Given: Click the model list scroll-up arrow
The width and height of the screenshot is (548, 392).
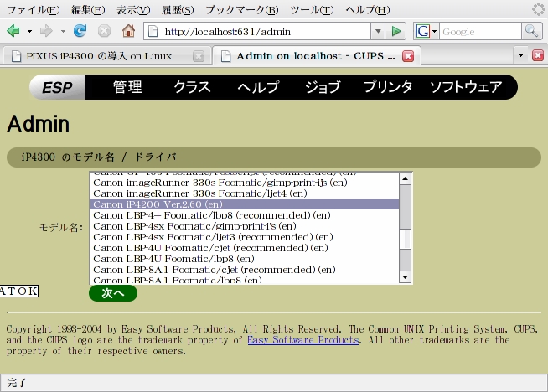Looking at the screenshot, I should [x=405, y=179].
